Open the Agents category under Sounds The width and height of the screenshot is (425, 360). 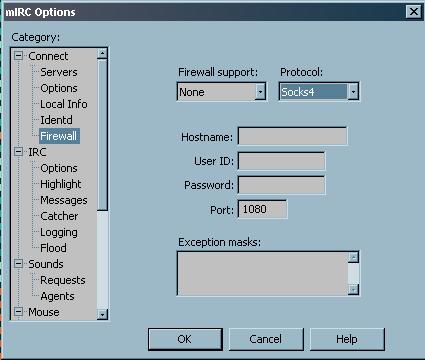pos(57,296)
